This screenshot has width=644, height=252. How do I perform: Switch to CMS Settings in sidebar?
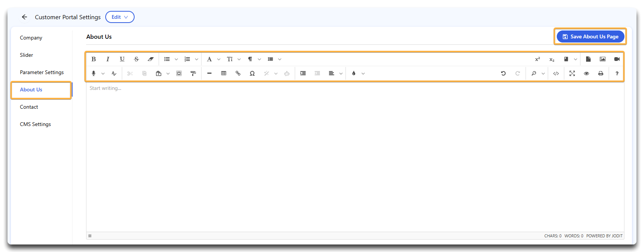tap(35, 124)
